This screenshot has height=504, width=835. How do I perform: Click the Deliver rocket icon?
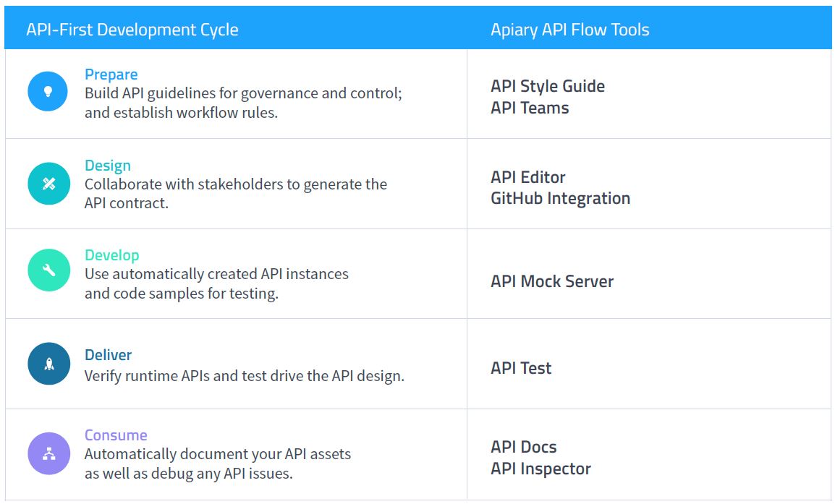pos(48,364)
